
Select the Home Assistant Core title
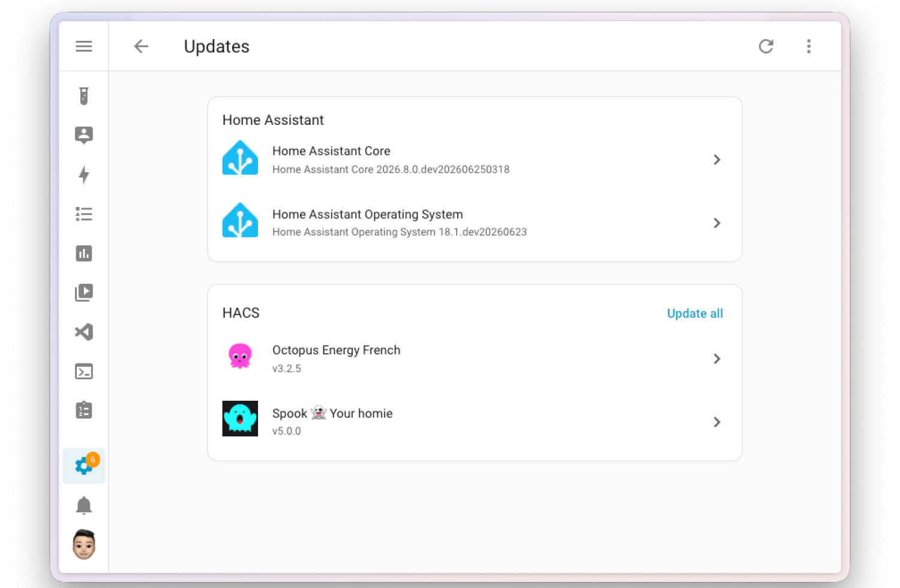331,151
